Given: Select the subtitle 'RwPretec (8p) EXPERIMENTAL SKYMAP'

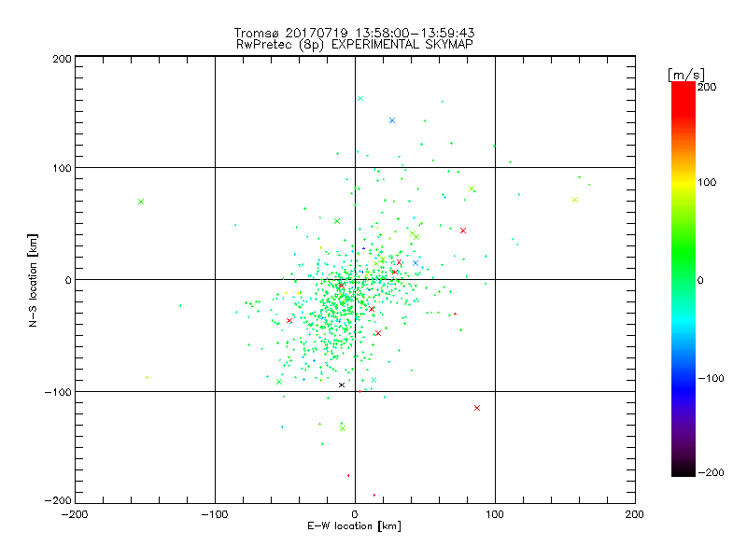Looking at the screenshot, I should click(x=355, y=45).
